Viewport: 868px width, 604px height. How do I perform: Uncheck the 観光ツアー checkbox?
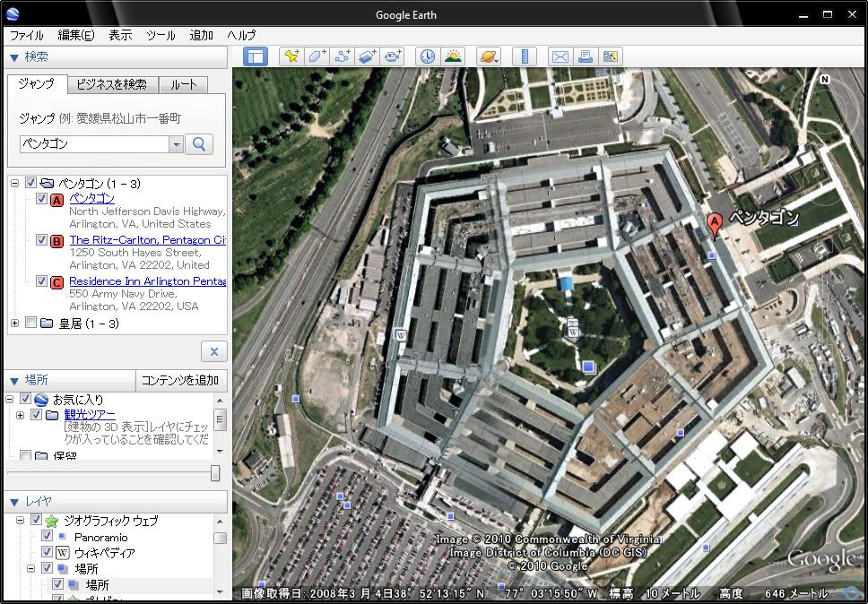[x=37, y=414]
